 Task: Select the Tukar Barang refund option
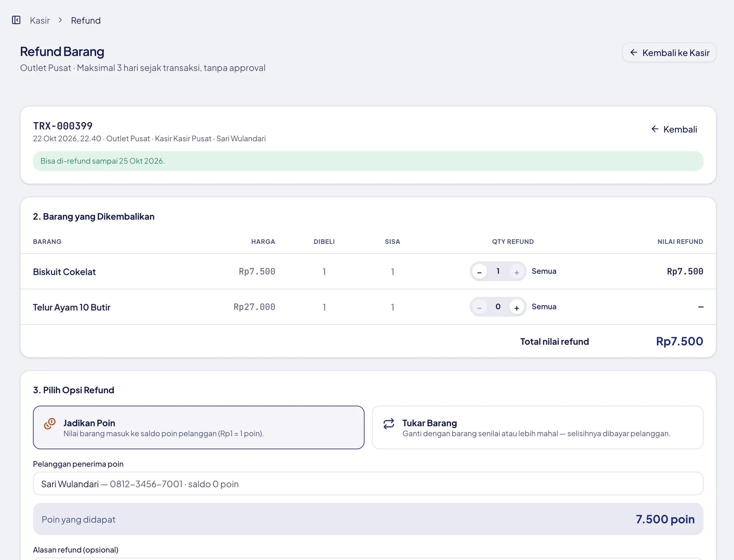click(x=537, y=428)
